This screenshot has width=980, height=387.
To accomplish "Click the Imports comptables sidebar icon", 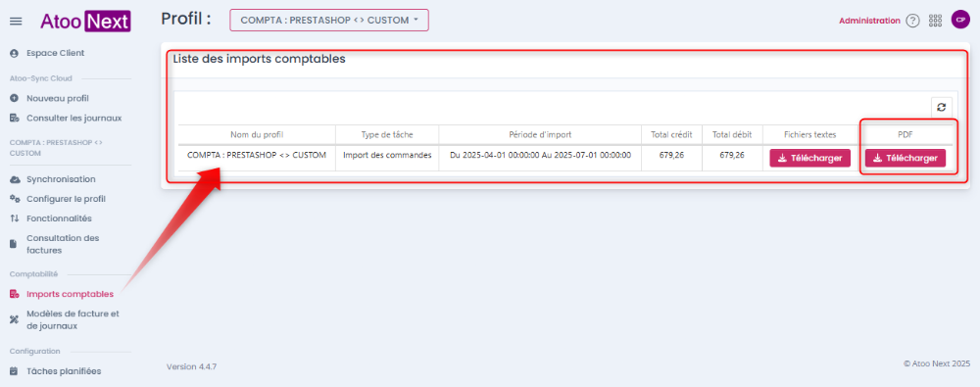I will point(15,294).
